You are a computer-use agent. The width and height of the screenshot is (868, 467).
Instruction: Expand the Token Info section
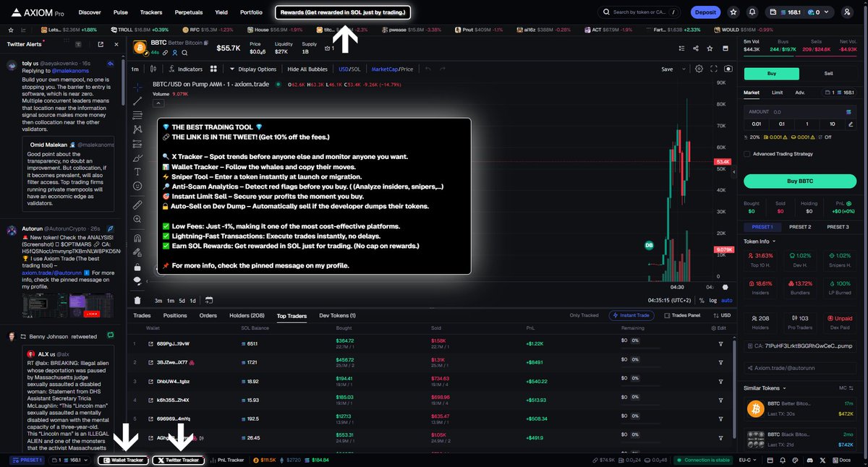click(x=759, y=241)
